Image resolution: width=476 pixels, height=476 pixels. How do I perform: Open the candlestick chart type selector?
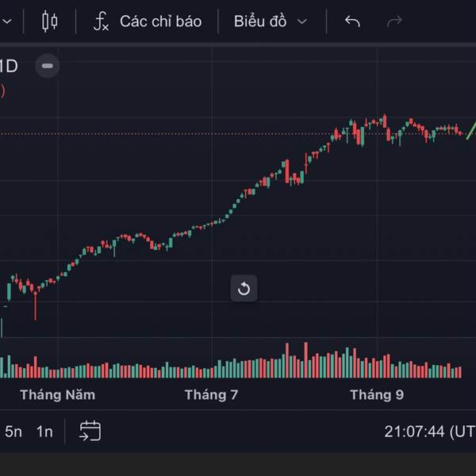(x=49, y=21)
